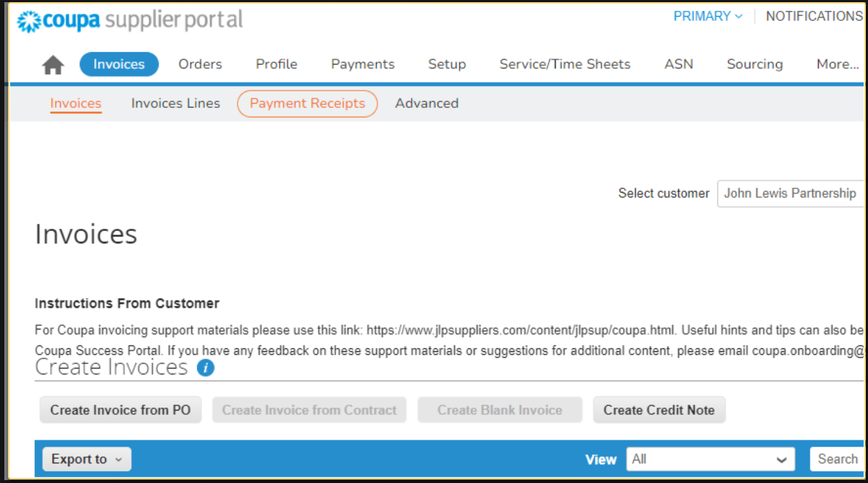Go to the Profile tab
Screen dimensions: 868x483
276,64
